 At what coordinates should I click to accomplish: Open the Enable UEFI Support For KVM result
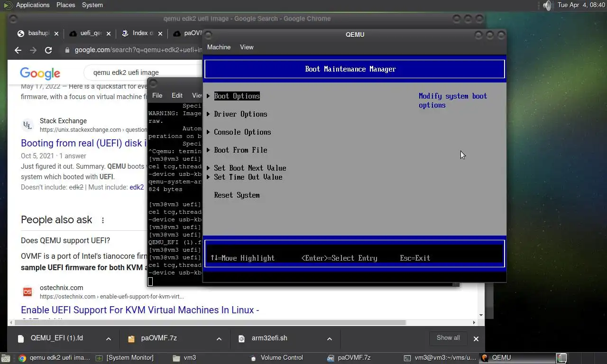140,310
